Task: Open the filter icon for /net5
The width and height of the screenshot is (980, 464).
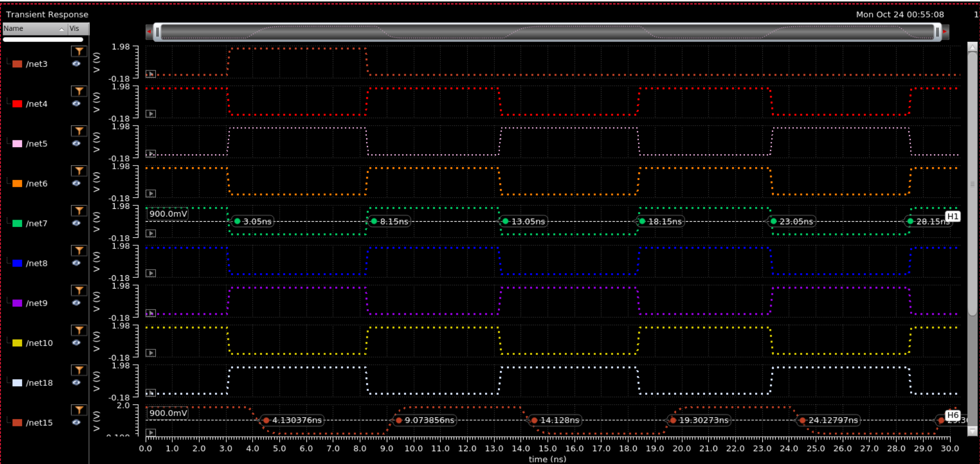Action: point(79,131)
